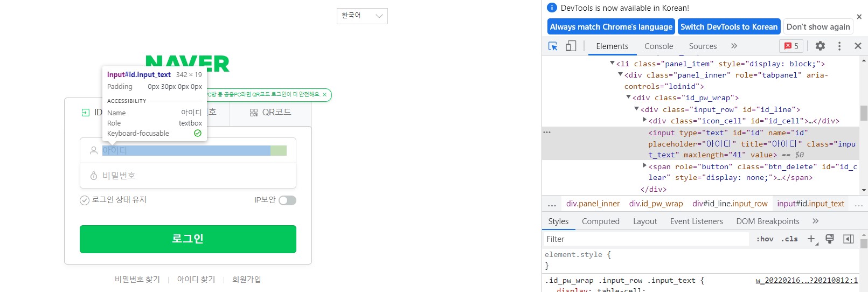Click the lock icon in password field
Screen dimensions: 868x292
click(94, 176)
